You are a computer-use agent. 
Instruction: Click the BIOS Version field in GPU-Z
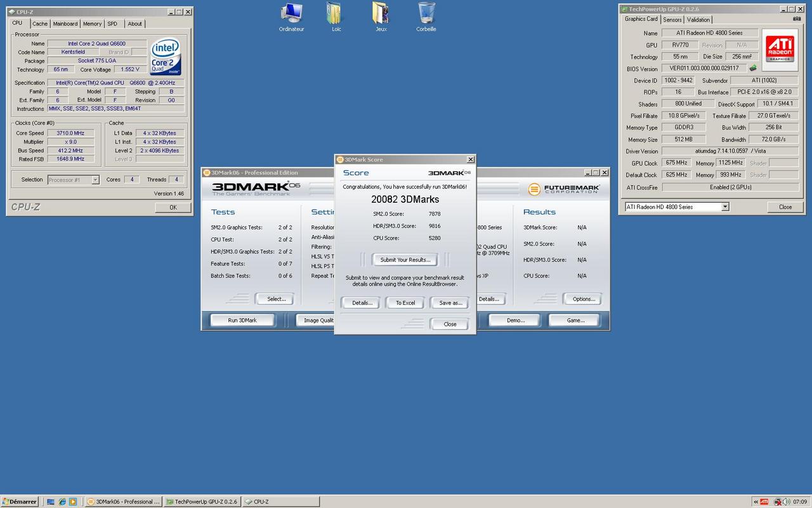pyautogui.click(x=704, y=69)
